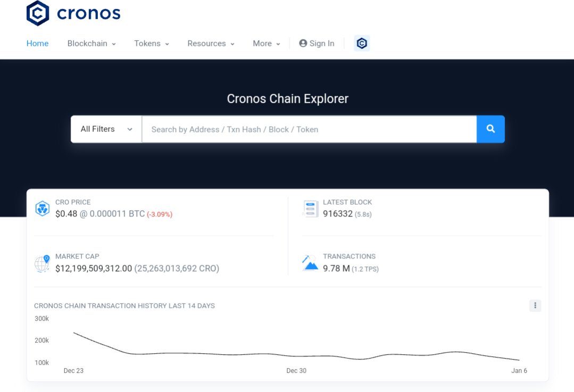Click the Dec 23 chart axis label
Image resolution: width=574 pixels, height=392 pixels.
tap(73, 370)
